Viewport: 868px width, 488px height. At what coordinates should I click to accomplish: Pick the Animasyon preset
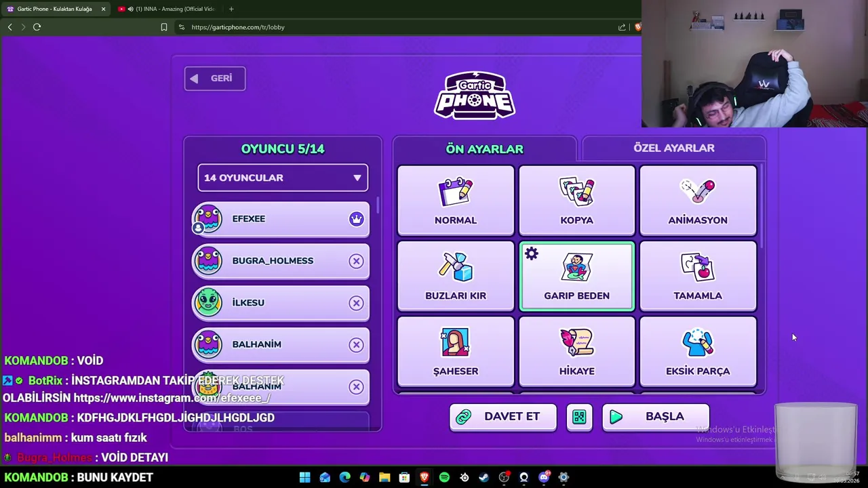[698, 201]
